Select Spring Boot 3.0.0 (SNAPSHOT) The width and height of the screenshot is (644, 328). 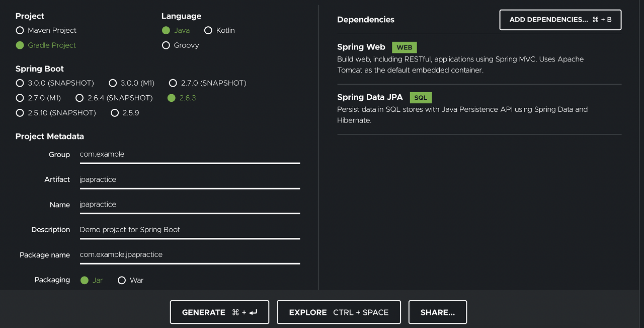(x=55, y=83)
